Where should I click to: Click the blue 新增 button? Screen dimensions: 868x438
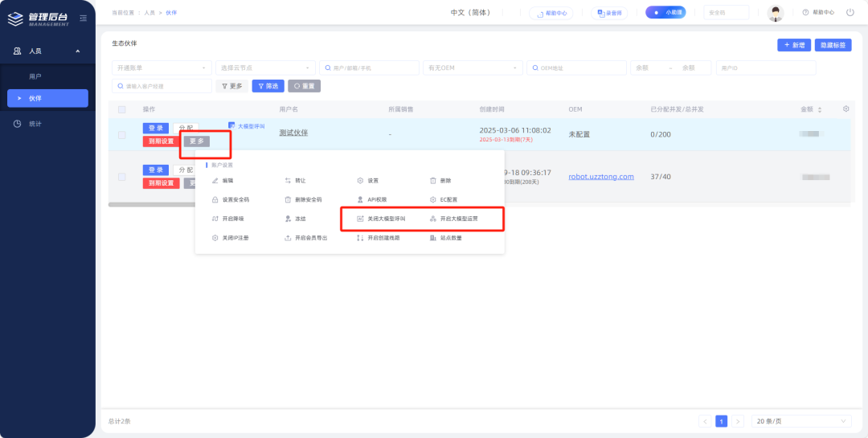pyautogui.click(x=793, y=46)
